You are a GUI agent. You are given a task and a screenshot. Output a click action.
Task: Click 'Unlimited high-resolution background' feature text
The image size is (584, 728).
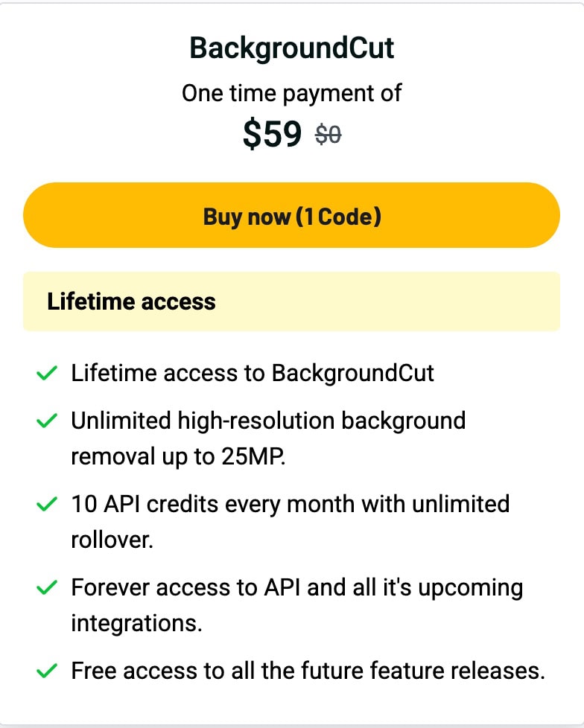click(x=268, y=421)
